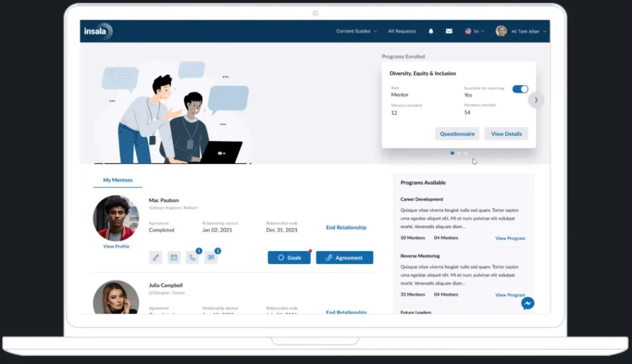View Profile of Mac Paulson

115,246
